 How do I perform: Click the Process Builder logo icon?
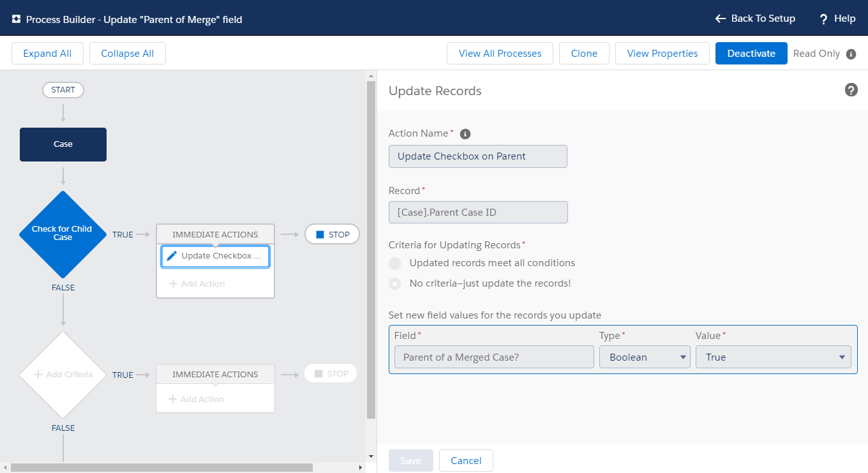(16, 19)
